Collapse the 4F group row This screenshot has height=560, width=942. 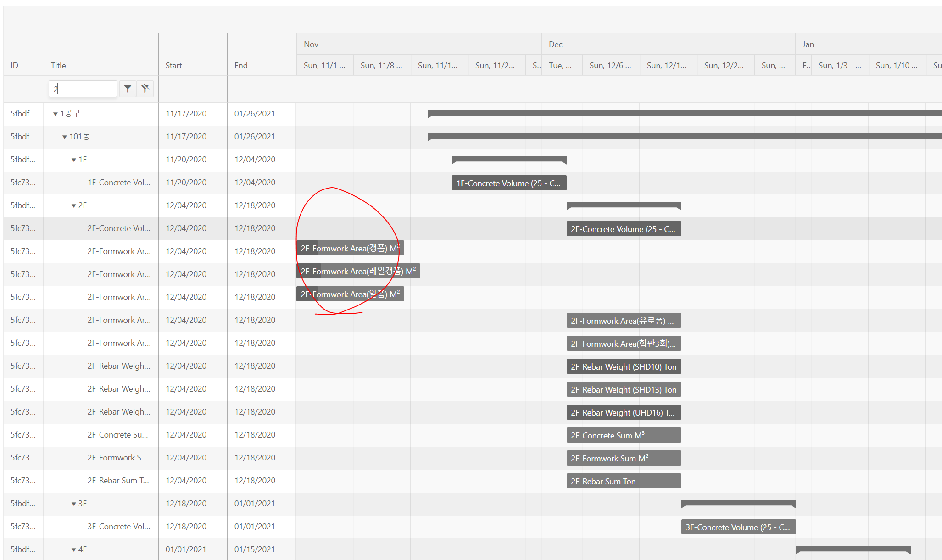(x=74, y=549)
